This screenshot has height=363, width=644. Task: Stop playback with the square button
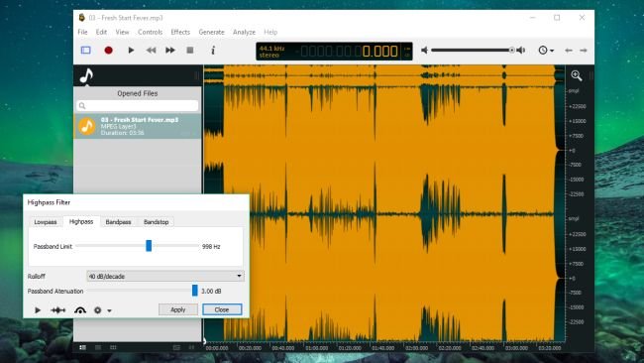click(190, 51)
